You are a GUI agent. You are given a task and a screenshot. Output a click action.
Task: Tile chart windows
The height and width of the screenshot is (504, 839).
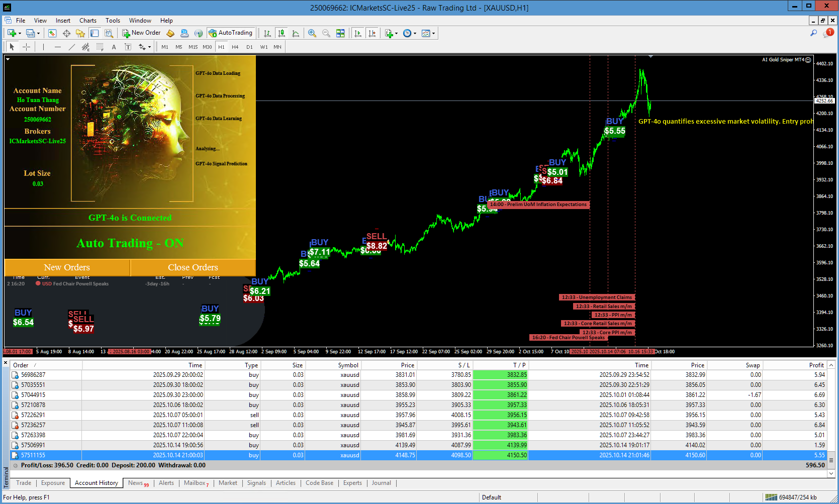[340, 33]
